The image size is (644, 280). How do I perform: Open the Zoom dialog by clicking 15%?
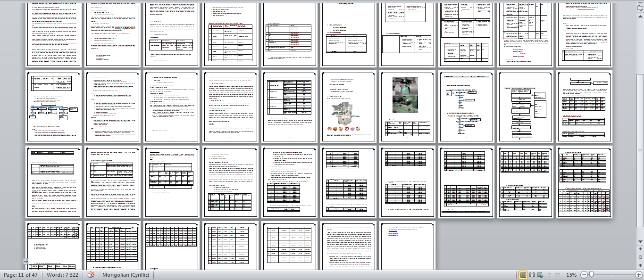point(571,274)
